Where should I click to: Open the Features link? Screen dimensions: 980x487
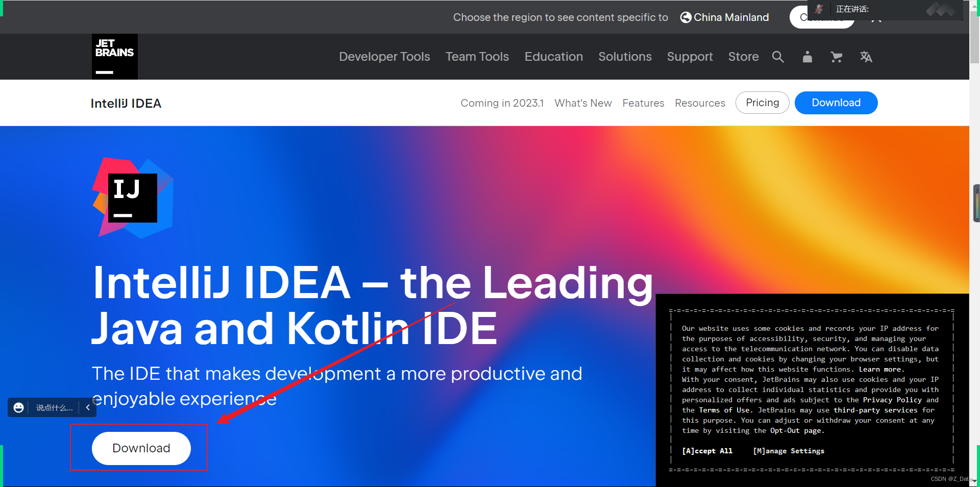(x=643, y=103)
